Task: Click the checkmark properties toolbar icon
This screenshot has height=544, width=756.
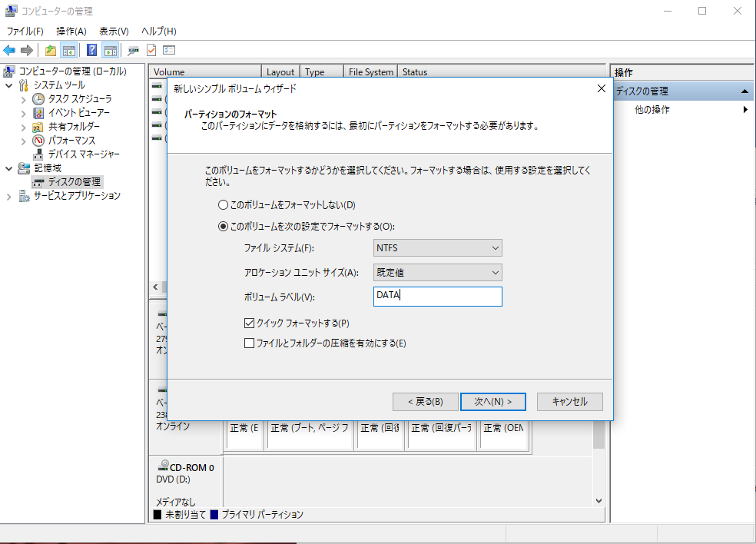Action: click(151, 50)
